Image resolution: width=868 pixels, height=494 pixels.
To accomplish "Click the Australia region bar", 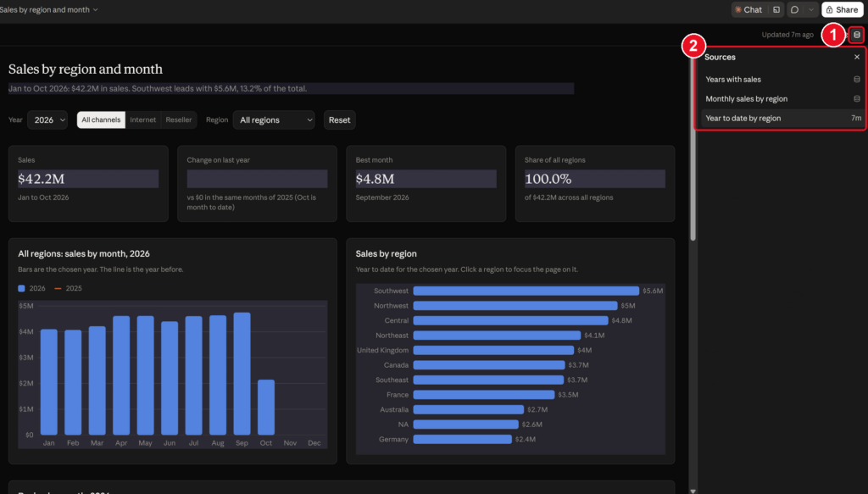I will (x=469, y=409).
